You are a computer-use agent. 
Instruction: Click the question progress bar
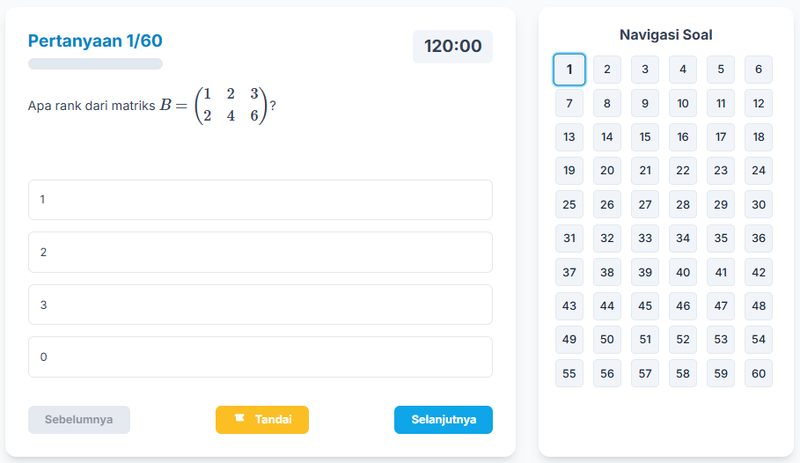(x=95, y=64)
